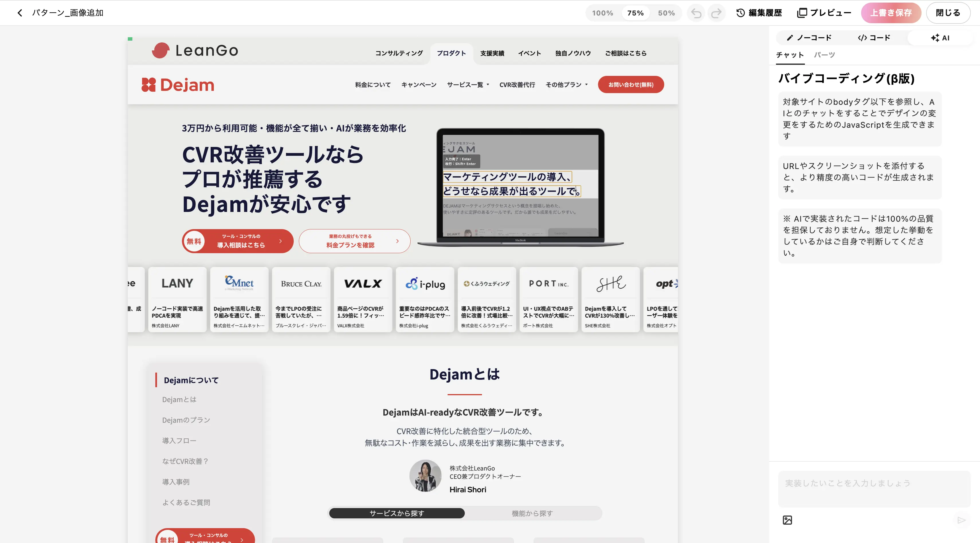
Task: Focus the 実装したいことを入力しましょう chat input
Action: [874, 489]
